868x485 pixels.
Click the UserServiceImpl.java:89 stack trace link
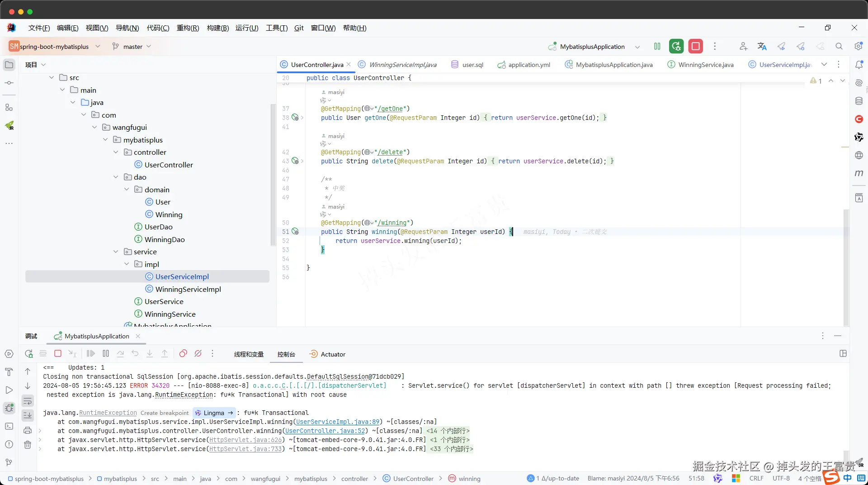click(338, 422)
